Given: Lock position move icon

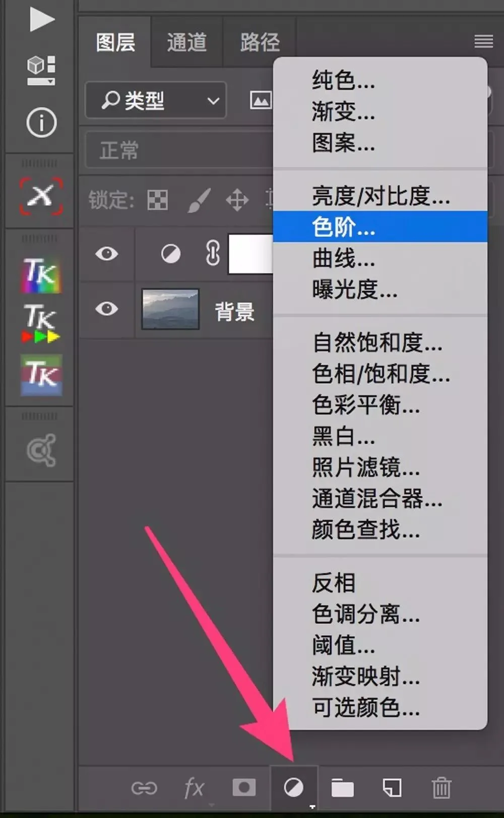Looking at the screenshot, I should (237, 200).
